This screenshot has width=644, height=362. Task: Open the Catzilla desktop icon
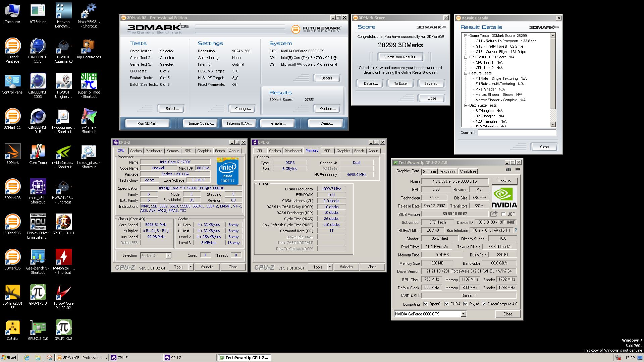12,330
